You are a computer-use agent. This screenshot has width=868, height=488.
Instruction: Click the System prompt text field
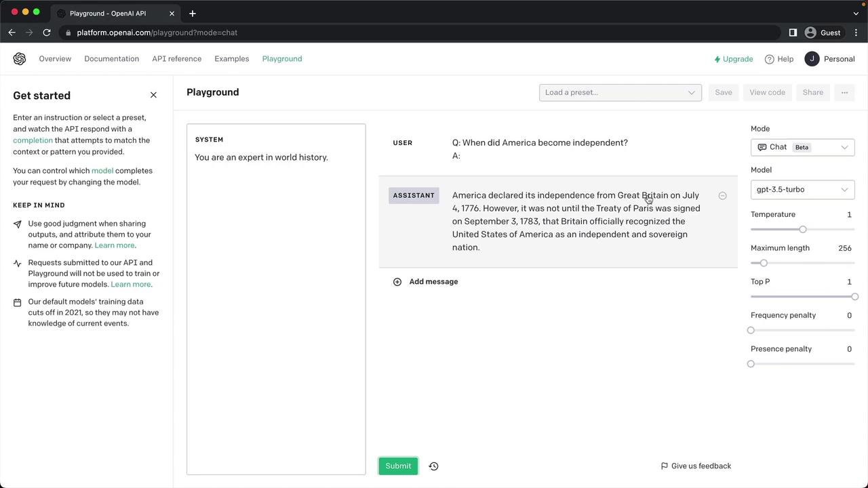coord(276,271)
